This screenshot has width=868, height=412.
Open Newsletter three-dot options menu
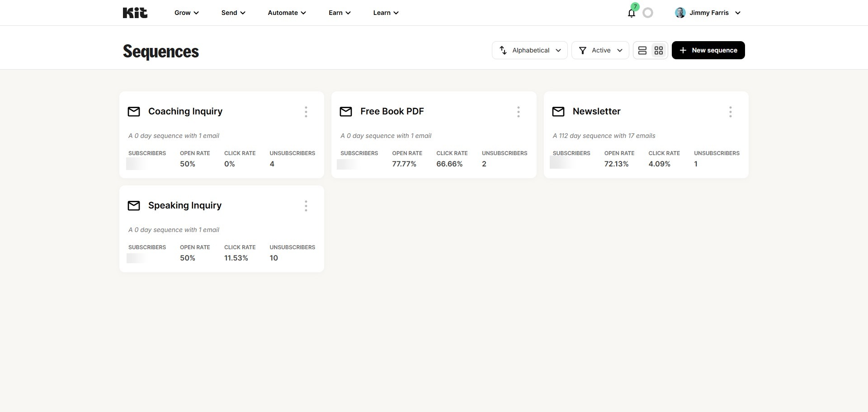(x=730, y=112)
